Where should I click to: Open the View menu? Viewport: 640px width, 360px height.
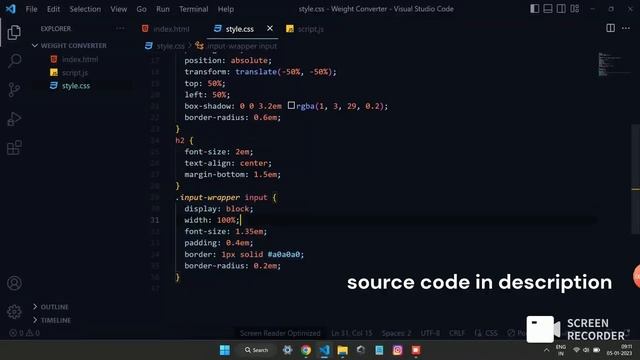pyautogui.click(x=118, y=9)
